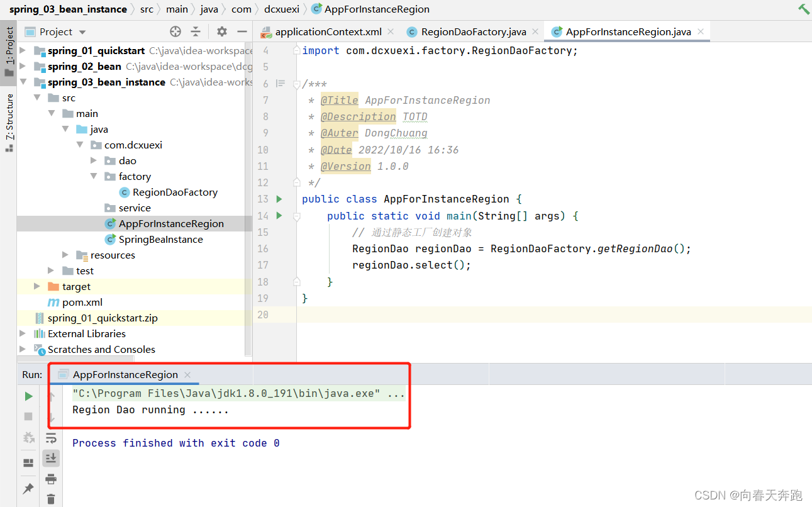Toggle the Z: Structure tool window button
This screenshot has width=812, height=507.
point(9,122)
